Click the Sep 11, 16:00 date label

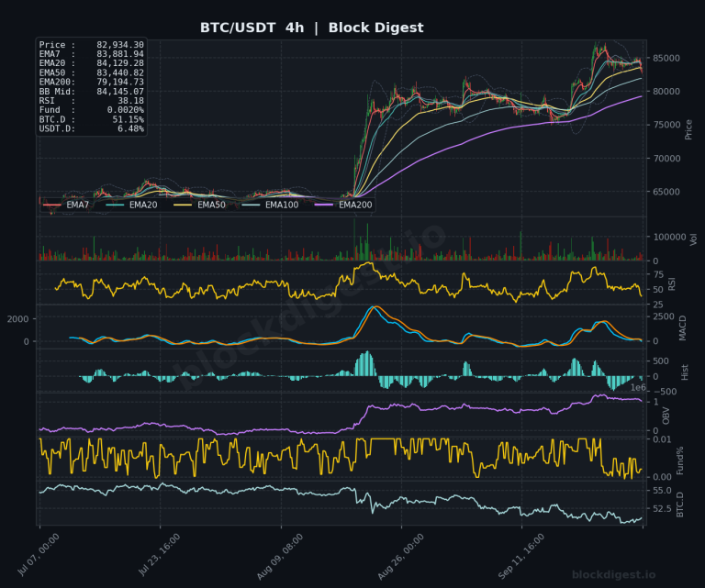coord(521,556)
